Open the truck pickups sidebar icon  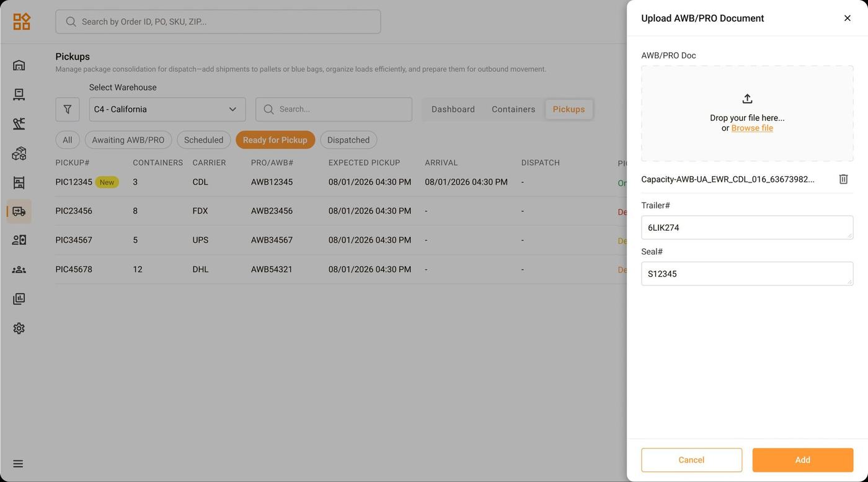pyautogui.click(x=19, y=212)
